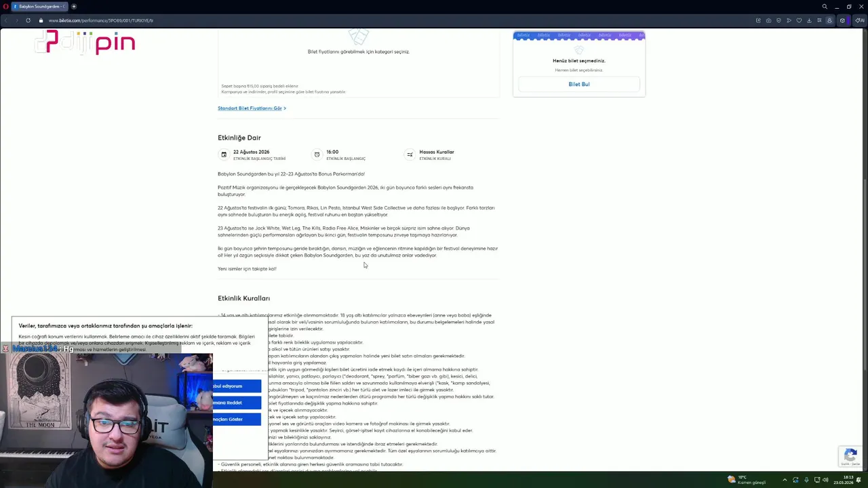868x488 pixels.
Task: Open Standart Bilet Fiyatlarını Gör link
Action: 250,108
